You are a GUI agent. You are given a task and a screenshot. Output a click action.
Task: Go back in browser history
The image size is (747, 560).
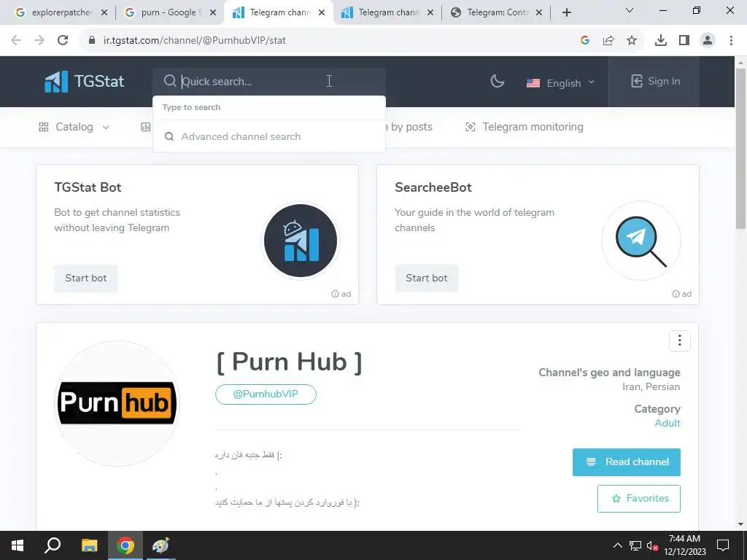16,41
